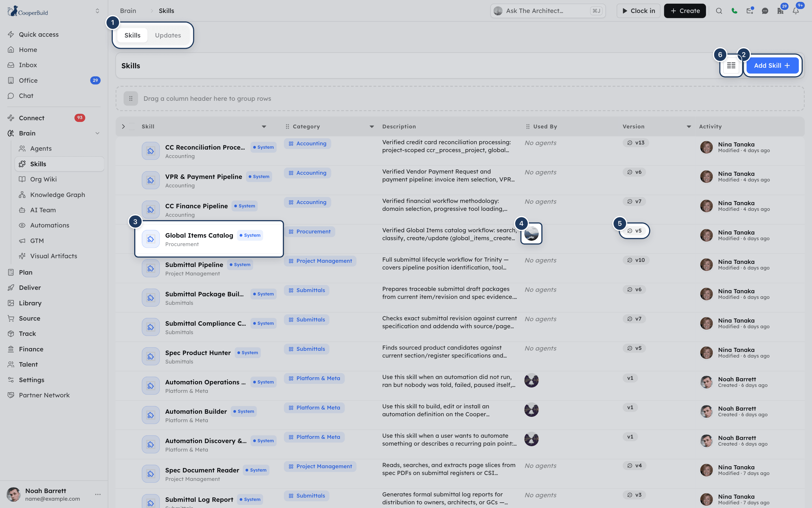Image resolution: width=812 pixels, height=508 pixels.
Task: Click the Used By column drag handle
Action: (x=528, y=127)
